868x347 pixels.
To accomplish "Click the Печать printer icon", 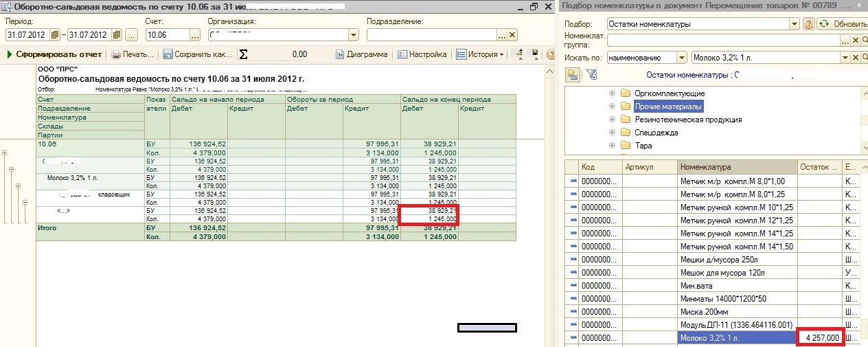I will (x=117, y=54).
